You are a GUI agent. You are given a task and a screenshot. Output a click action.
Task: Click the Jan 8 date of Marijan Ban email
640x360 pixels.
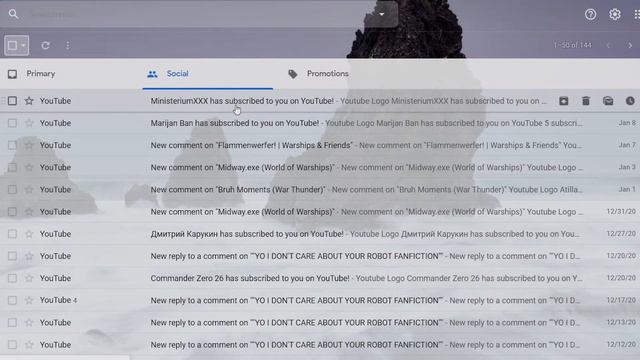click(627, 123)
